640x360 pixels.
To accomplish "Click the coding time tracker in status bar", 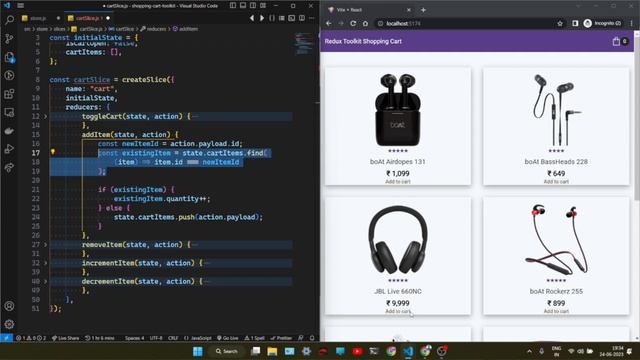I will [x=100, y=338].
